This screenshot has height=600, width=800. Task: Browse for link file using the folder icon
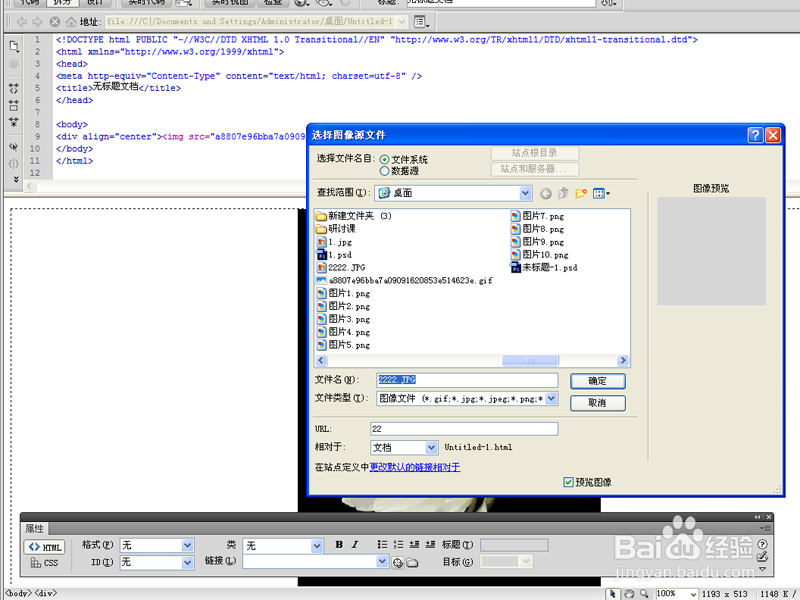click(x=412, y=562)
